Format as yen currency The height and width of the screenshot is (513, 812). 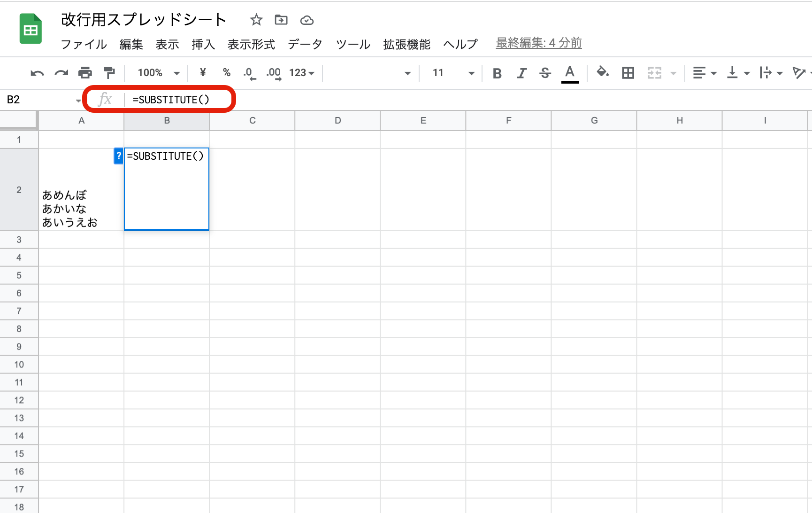coord(203,72)
